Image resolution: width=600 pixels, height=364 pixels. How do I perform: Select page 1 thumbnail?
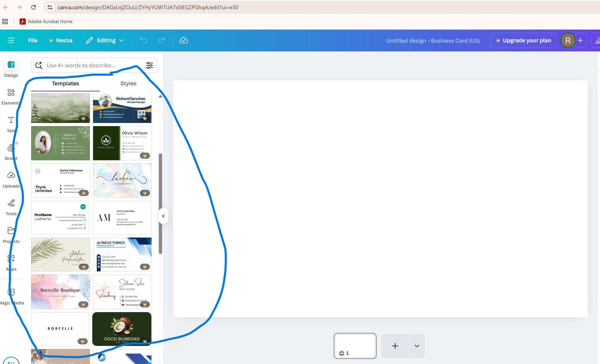[x=355, y=346]
